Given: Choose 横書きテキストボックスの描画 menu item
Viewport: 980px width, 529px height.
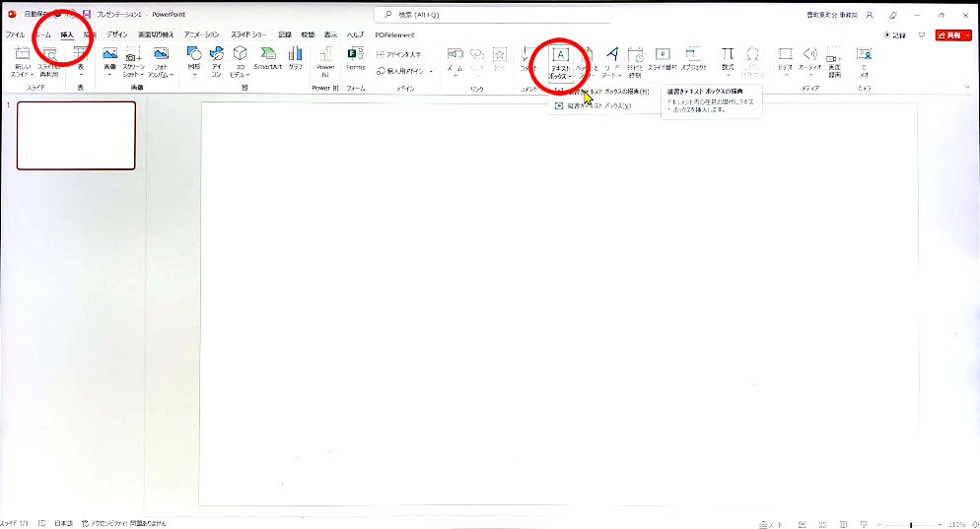Looking at the screenshot, I should click(603, 92).
